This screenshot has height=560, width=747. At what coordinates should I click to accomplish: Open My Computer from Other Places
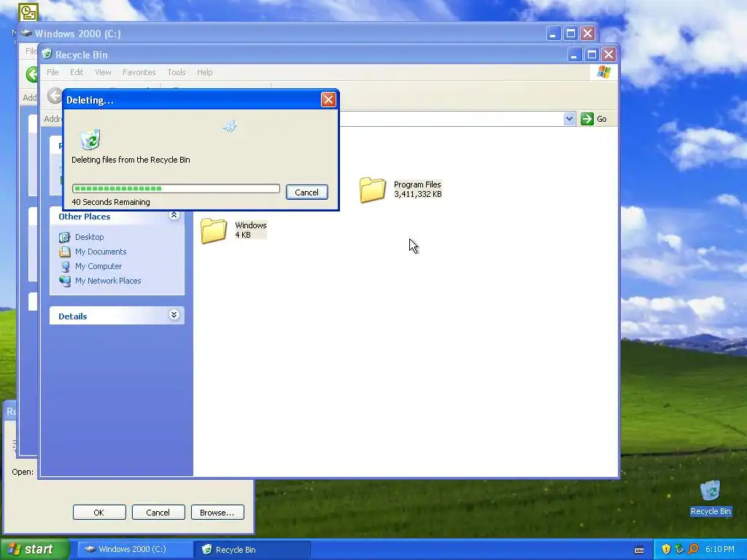pos(98,266)
